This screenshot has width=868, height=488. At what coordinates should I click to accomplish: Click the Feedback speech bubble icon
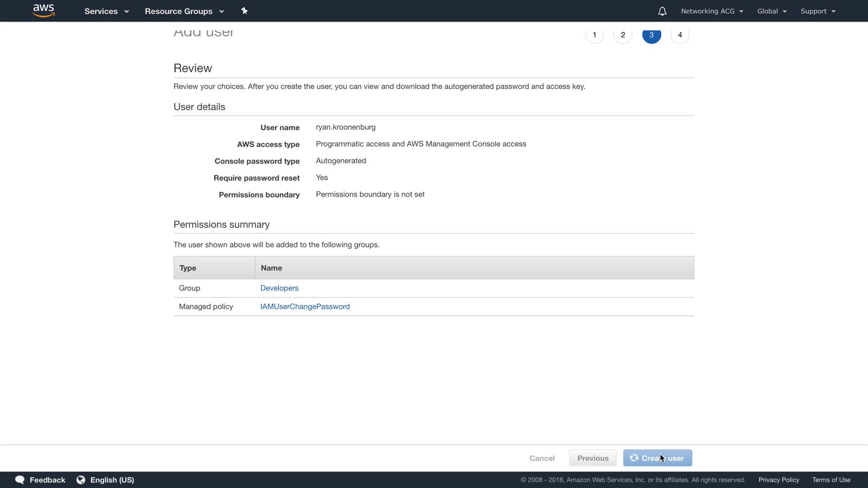pyautogui.click(x=20, y=480)
